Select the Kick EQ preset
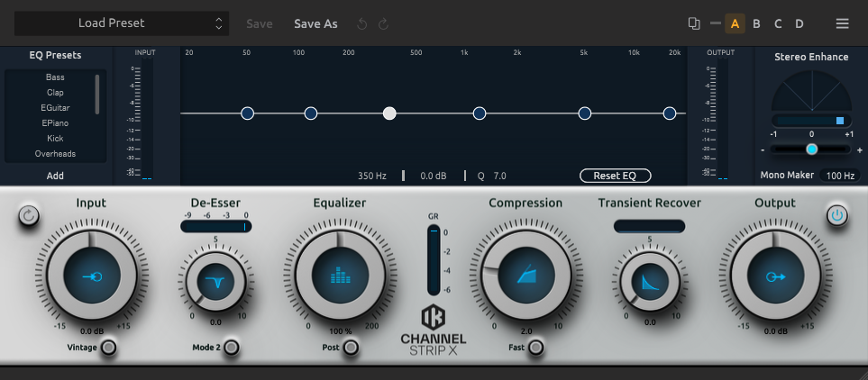Viewport: 868px width, 380px height. tap(55, 139)
